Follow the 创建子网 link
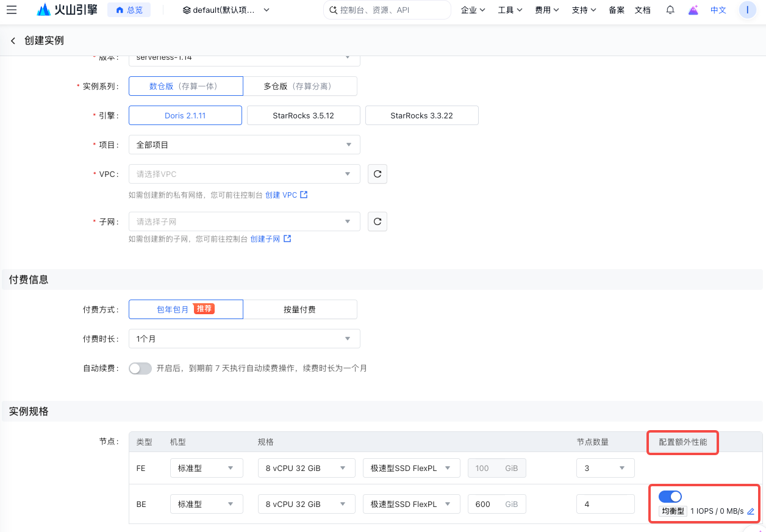Viewport: 766px width, 532px height. (x=265, y=239)
